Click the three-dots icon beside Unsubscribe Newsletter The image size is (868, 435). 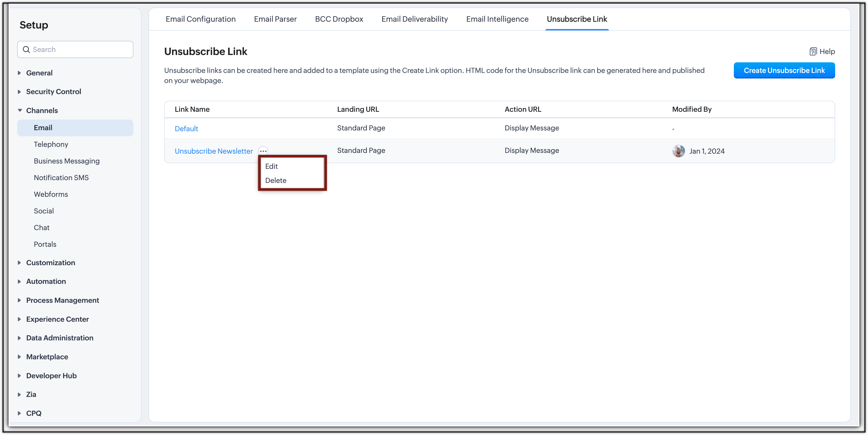tap(263, 151)
